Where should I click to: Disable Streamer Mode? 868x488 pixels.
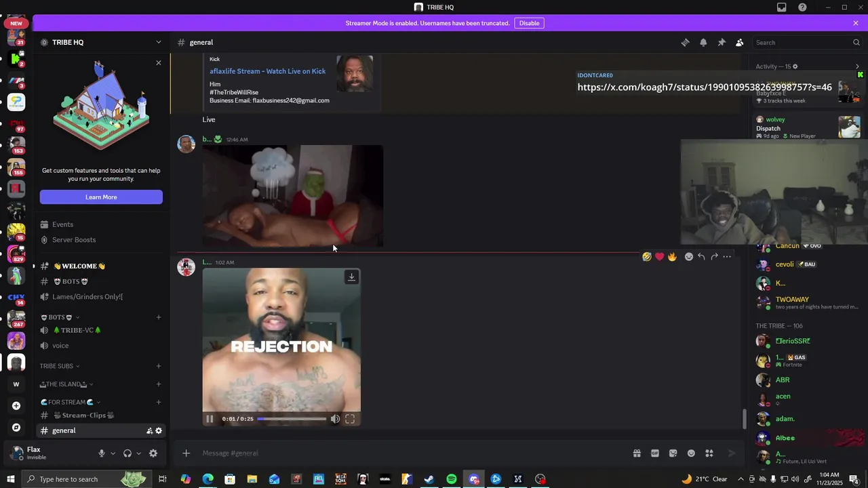(x=529, y=23)
